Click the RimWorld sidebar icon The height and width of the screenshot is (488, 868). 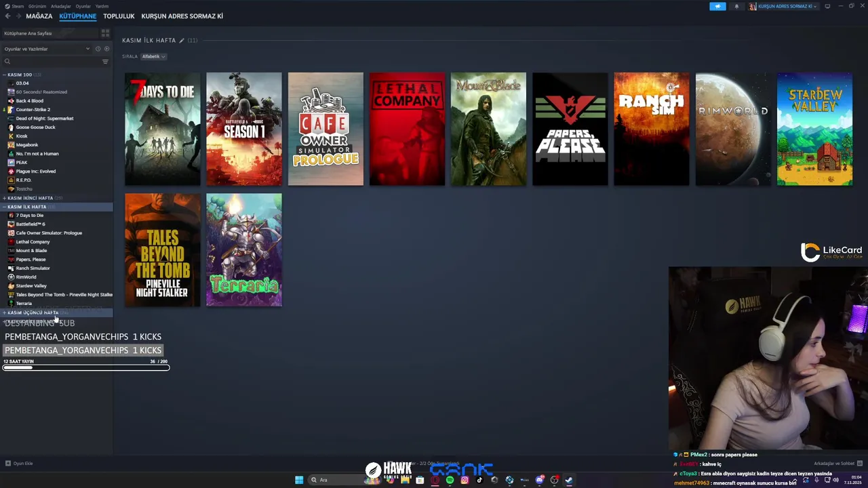[x=11, y=277]
